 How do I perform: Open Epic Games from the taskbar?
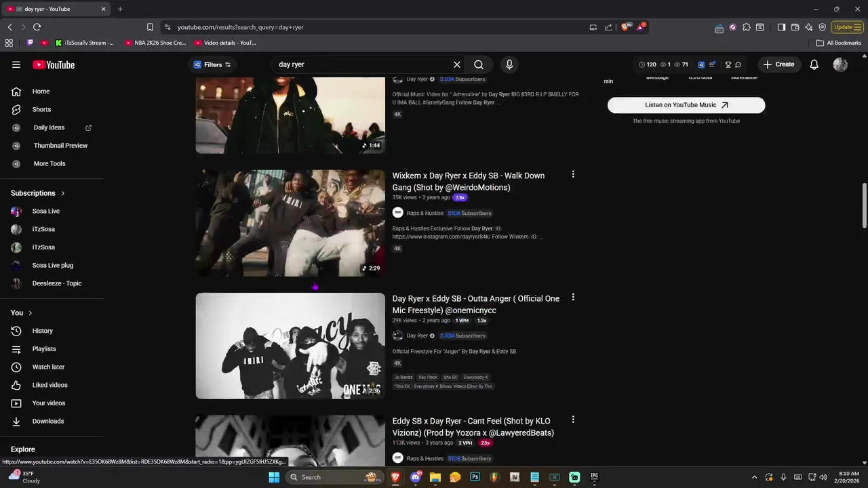pyautogui.click(x=594, y=477)
